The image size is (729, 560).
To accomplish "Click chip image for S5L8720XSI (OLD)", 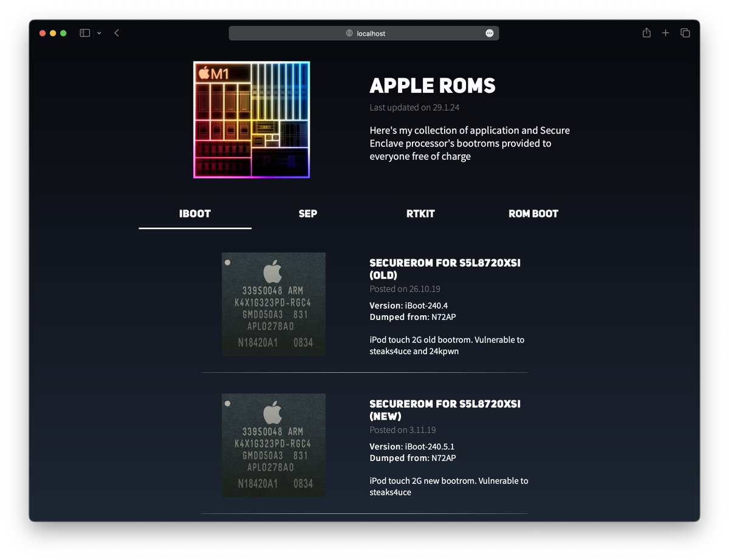I will point(273,304).
